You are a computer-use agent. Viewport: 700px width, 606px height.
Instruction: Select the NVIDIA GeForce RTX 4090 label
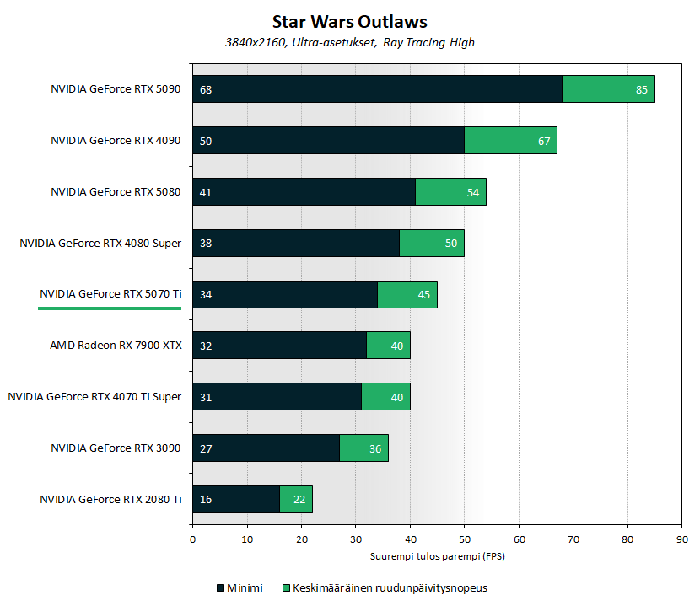116,140
